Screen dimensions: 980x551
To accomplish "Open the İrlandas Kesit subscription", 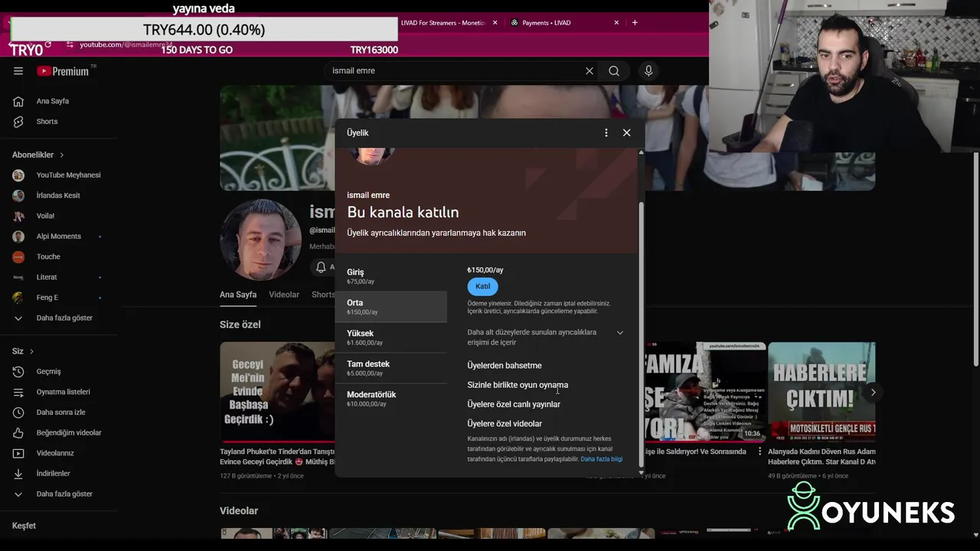I will point(58,195).
